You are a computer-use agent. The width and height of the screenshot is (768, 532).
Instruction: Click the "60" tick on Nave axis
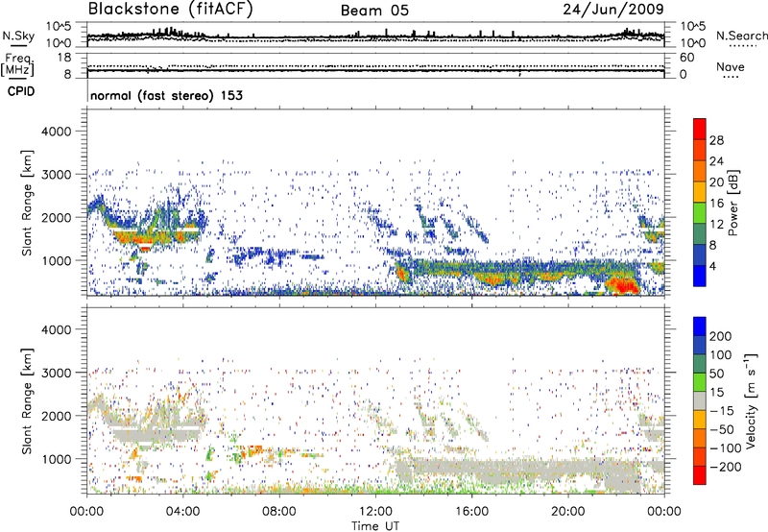pyautogui.click(x=686, y=58)
